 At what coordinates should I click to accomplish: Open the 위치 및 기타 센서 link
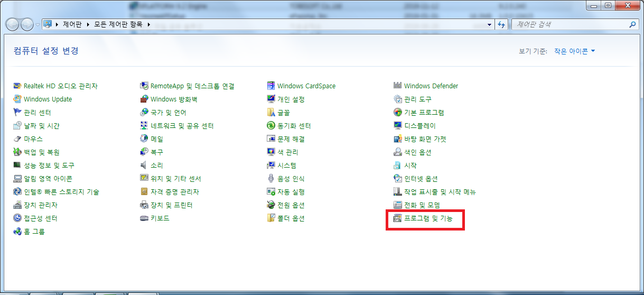tap(176, 178)
